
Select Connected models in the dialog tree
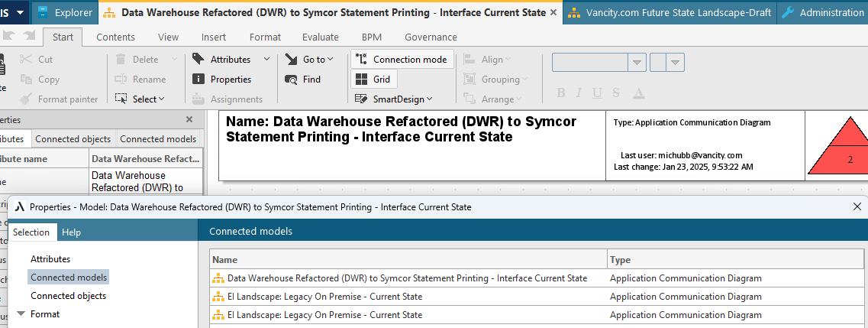[69, 277]
